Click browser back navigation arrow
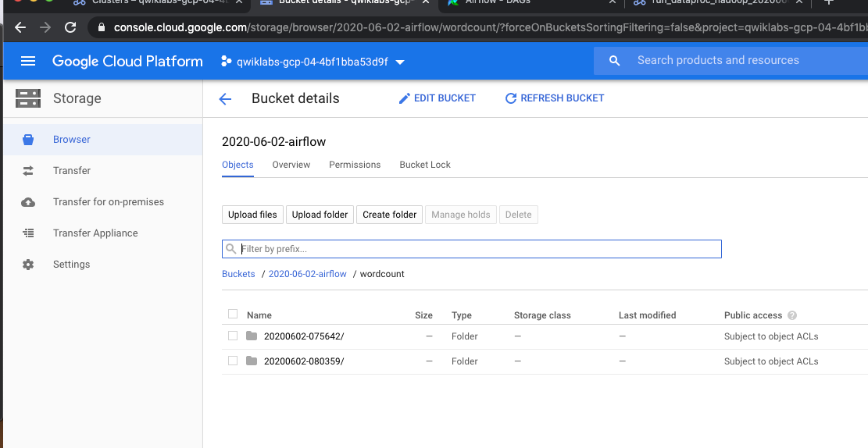The width and height of the screenshot is (868, 448). pyautogui.click(x=20, y=27)
